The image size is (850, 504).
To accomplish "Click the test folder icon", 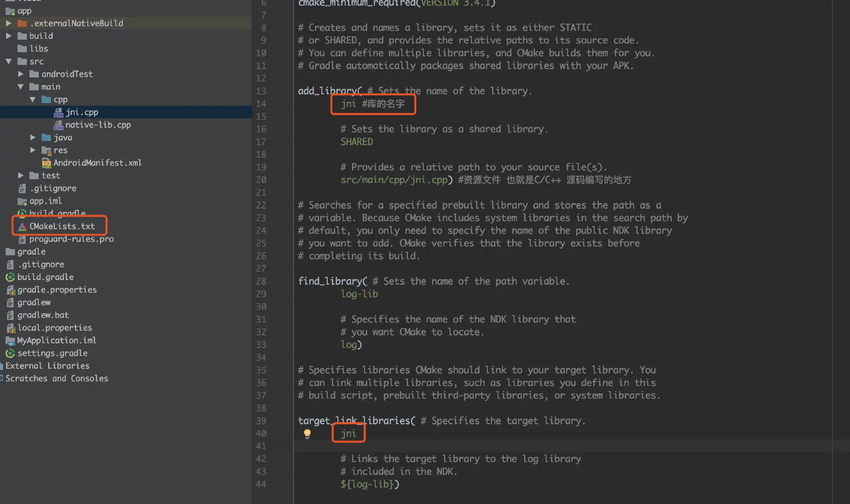I will click(x=34, y=175).
